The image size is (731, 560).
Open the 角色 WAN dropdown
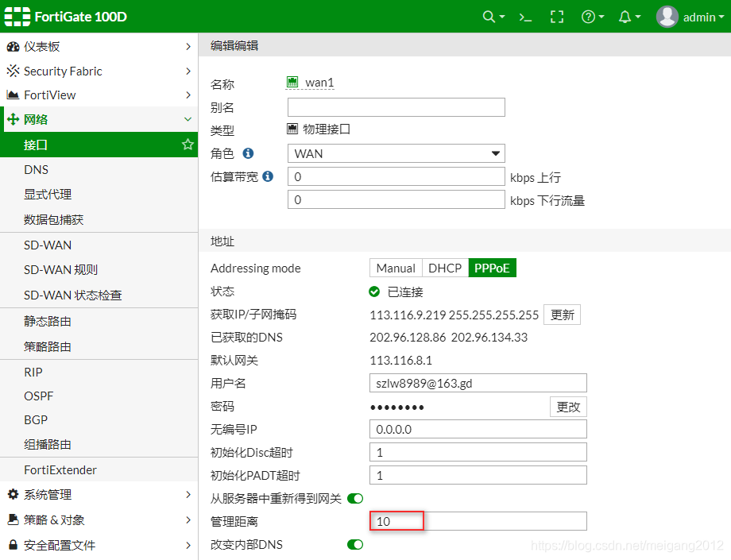[396, 153]
